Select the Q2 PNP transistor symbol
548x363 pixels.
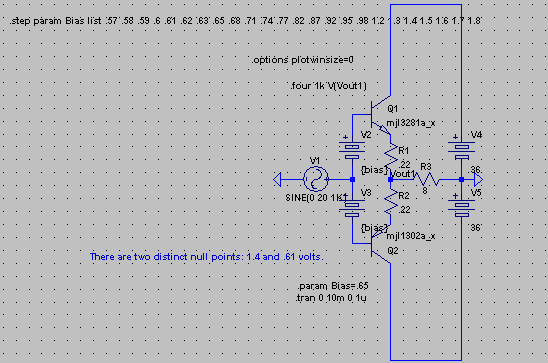click(380, 244)
